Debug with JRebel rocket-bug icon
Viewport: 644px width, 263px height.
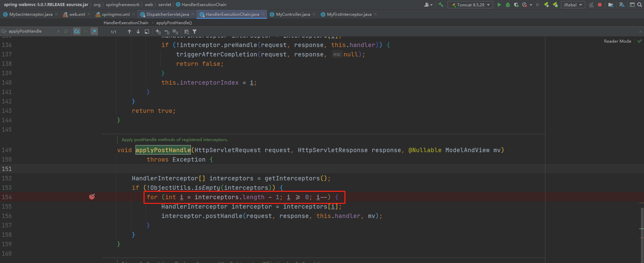pyautogui.click(x=555, y=5)
